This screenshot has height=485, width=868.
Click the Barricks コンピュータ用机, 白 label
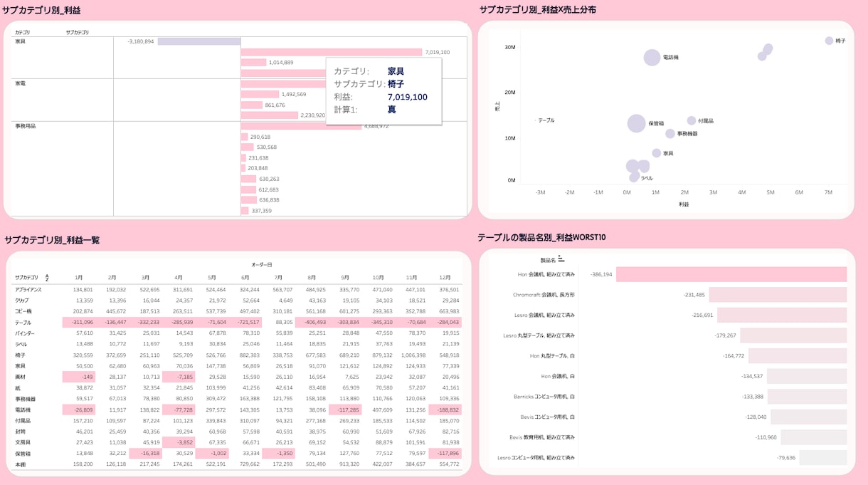point(544,397)
